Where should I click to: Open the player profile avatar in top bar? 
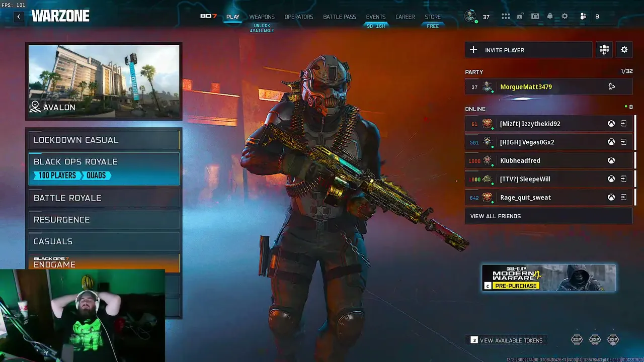pyautogui.click(x=470, y=17)
